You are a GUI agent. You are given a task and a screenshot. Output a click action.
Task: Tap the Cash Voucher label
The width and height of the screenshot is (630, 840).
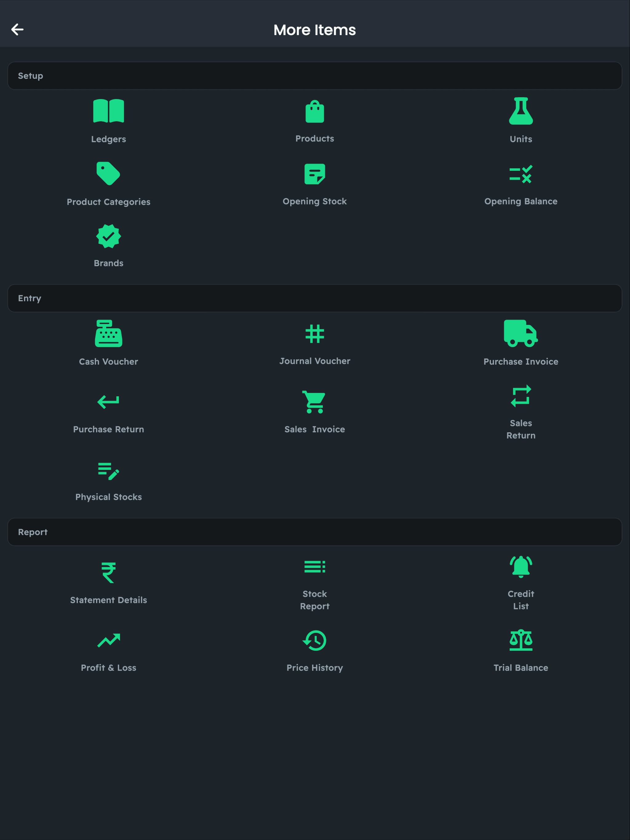pos(109,362)
